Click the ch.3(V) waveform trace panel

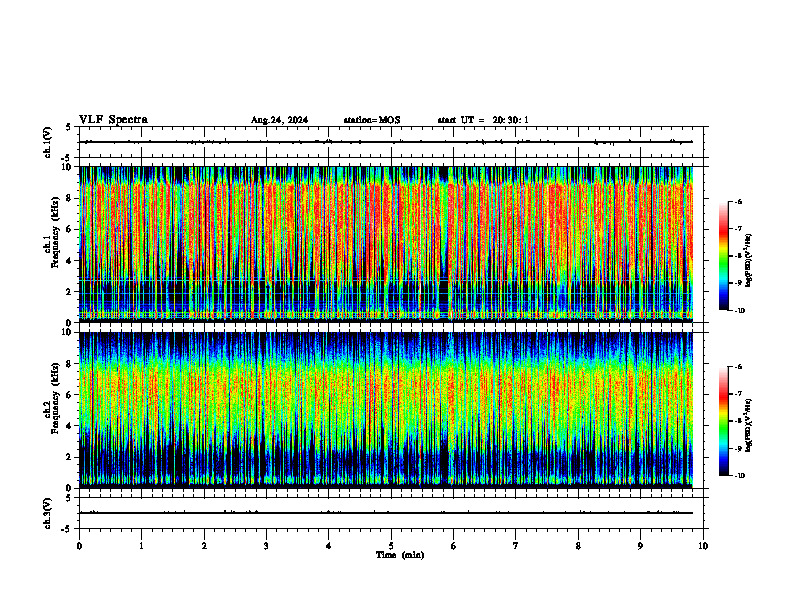(391, 513)
